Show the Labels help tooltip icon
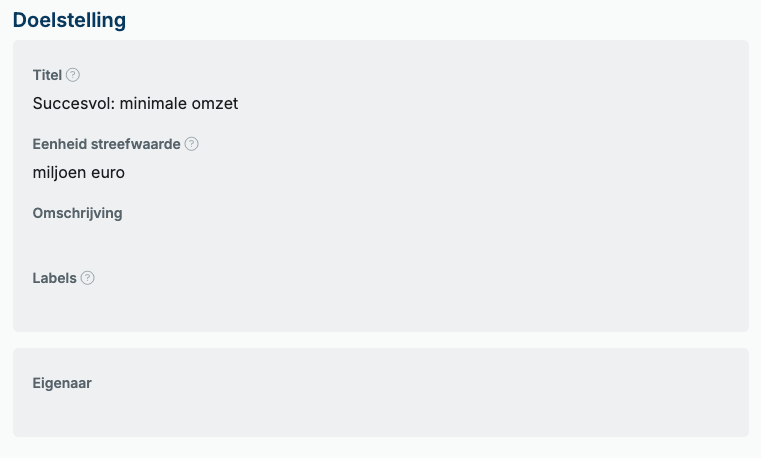761x458 pixels. (x=87, y=278)
